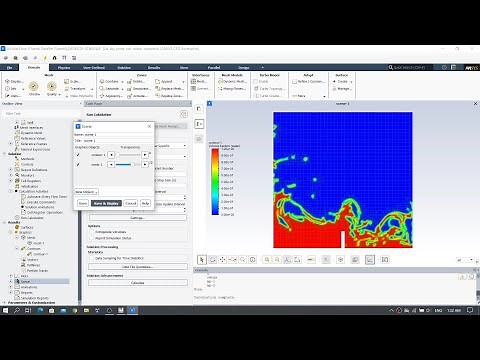Open the mesh Check tool in ribbon
This screenshot has width=480, height=360.
(x=33, y=89)
